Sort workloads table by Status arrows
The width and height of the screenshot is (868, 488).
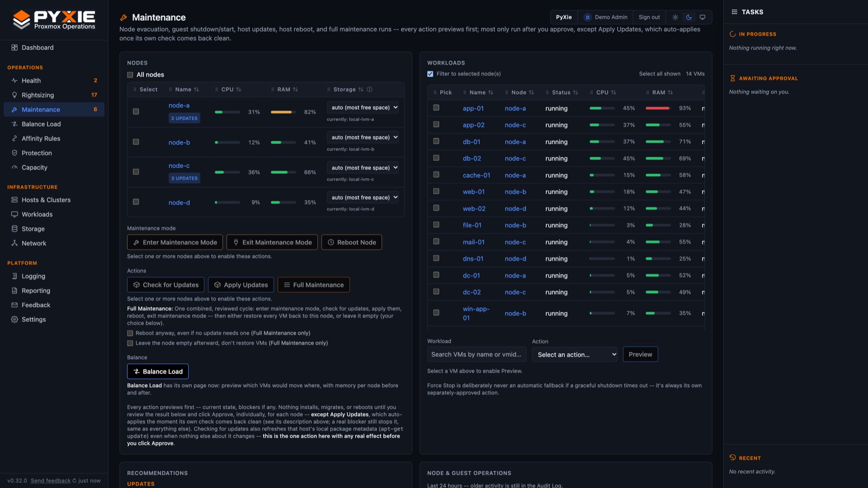click(575, 93)
